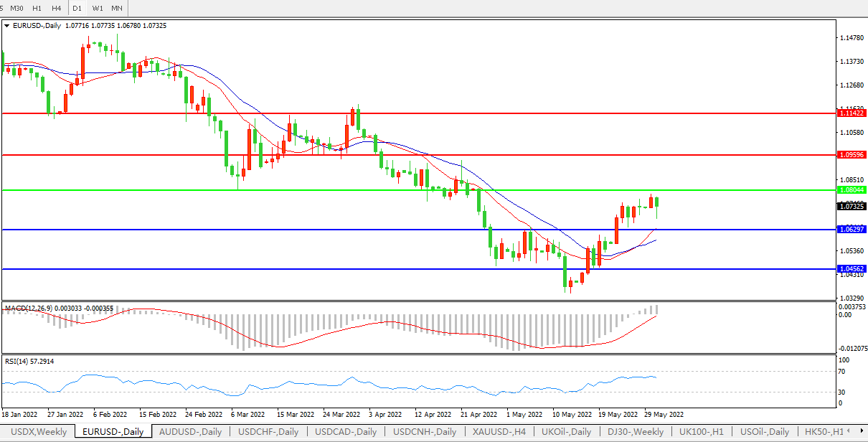Click the red 1.11422 price level label
Image resolution: width=868 pixels, height=442 pixels.
coord(852,113)
